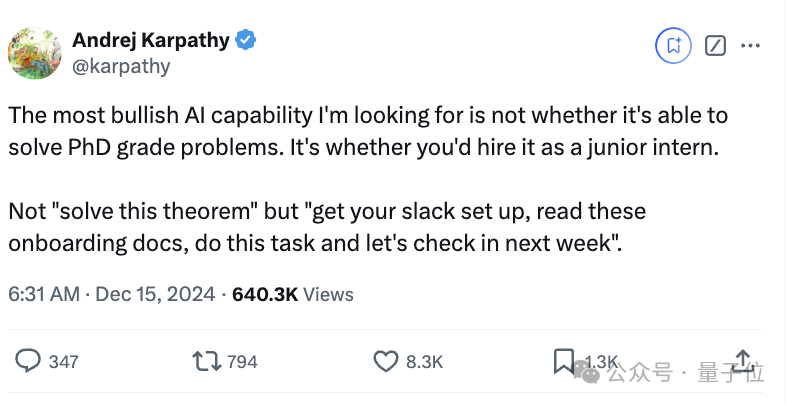
Task: Click the 640.3K Views count
Action: (293, 294)
